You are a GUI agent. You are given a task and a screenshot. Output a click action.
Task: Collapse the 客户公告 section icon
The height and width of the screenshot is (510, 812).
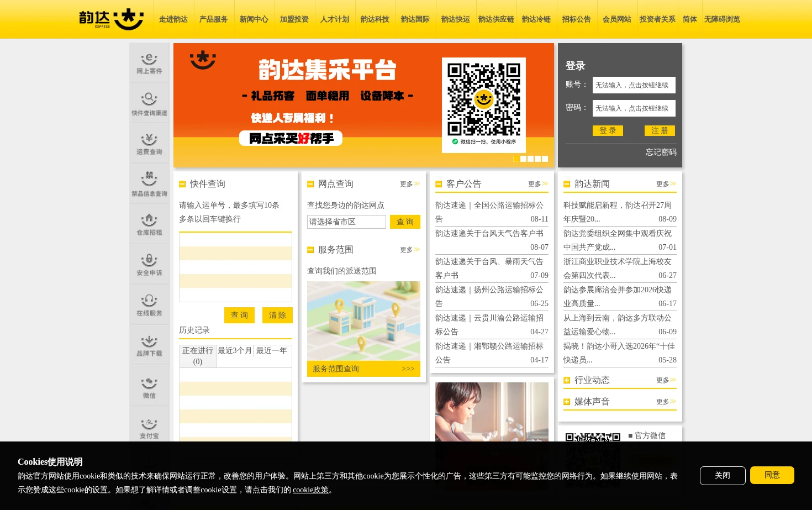(439, 184)
